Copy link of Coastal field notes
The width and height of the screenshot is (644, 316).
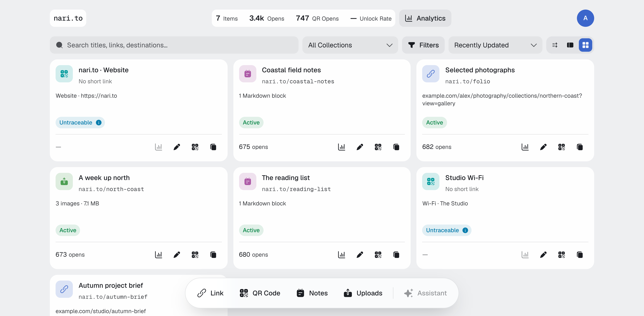(396, 147)
